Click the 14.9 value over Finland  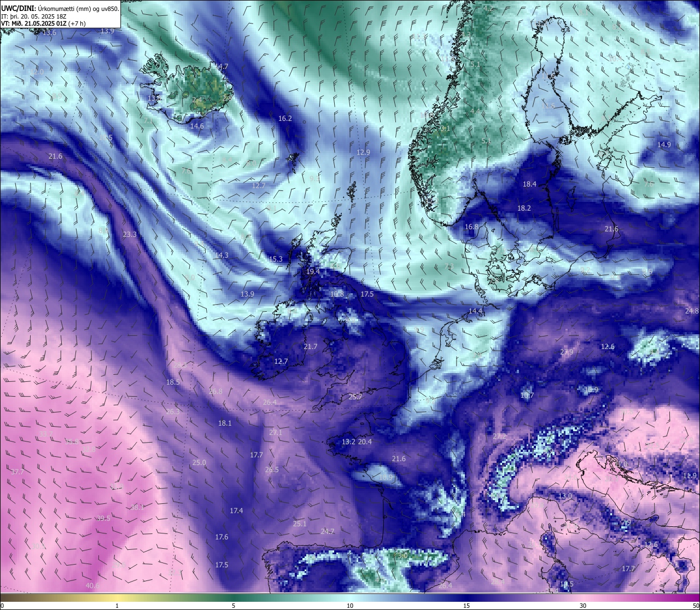point(664,144)
